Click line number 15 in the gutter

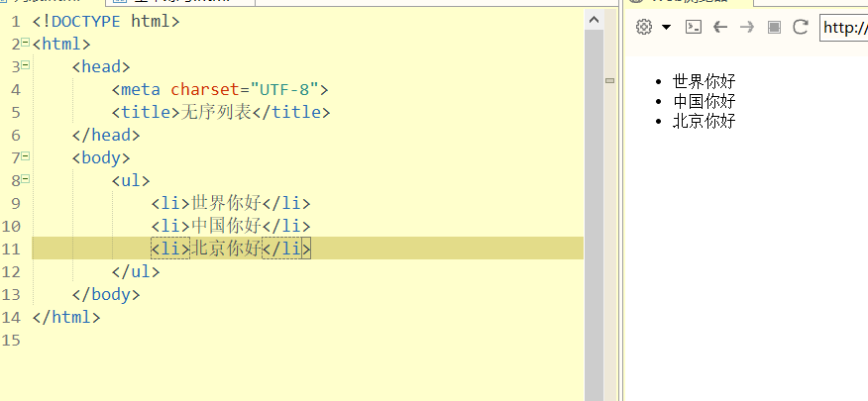[11, 340]
